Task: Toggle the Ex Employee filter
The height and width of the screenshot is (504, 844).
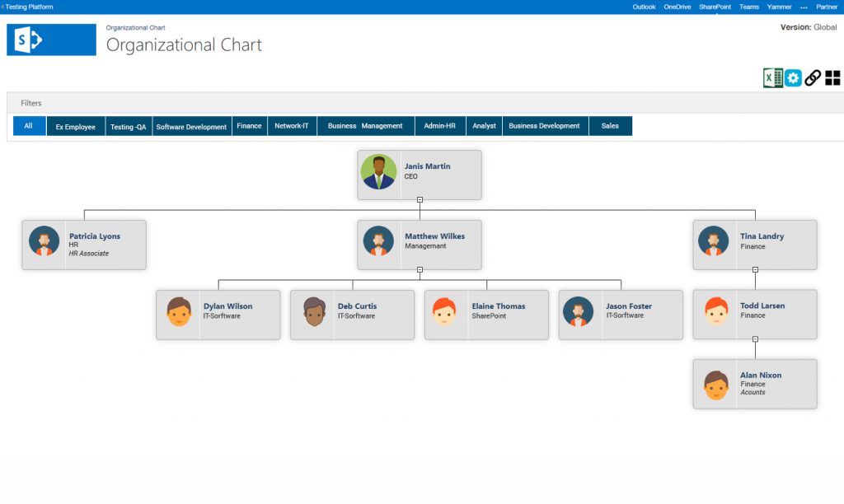Action: [75, 125]
